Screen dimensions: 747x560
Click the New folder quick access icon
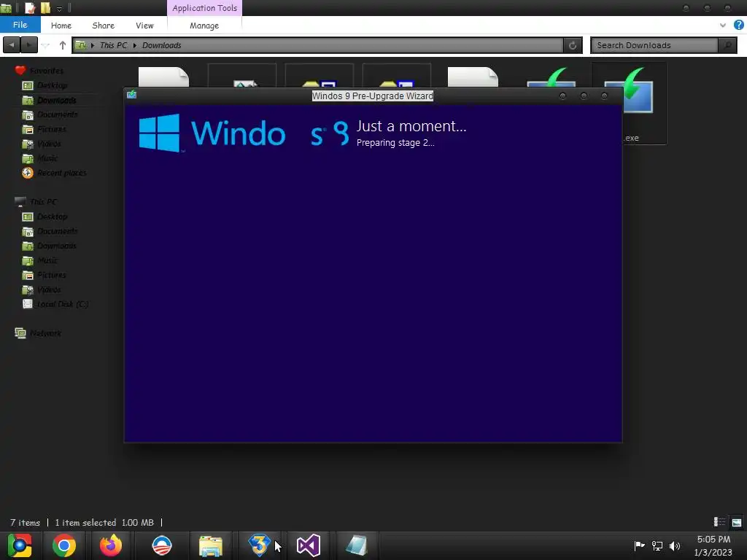[45, 7]
